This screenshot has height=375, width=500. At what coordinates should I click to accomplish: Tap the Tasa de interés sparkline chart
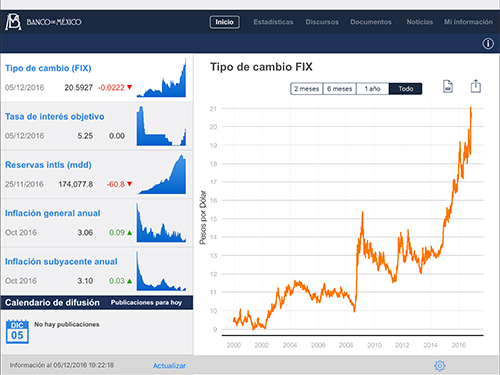161,126
